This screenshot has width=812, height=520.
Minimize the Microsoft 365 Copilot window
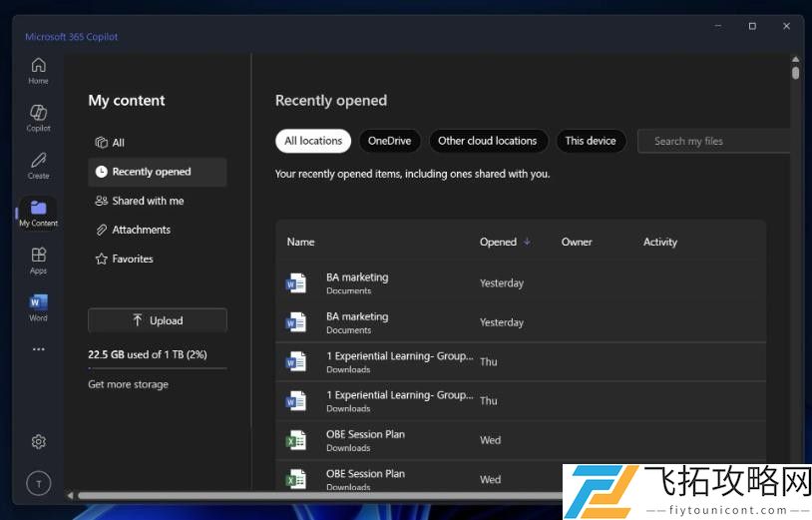718,26
